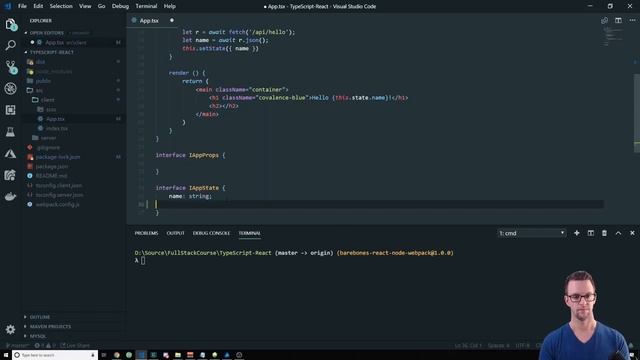Click the code minimap preview
The image size is (640, 360).
tap(612, 37)
